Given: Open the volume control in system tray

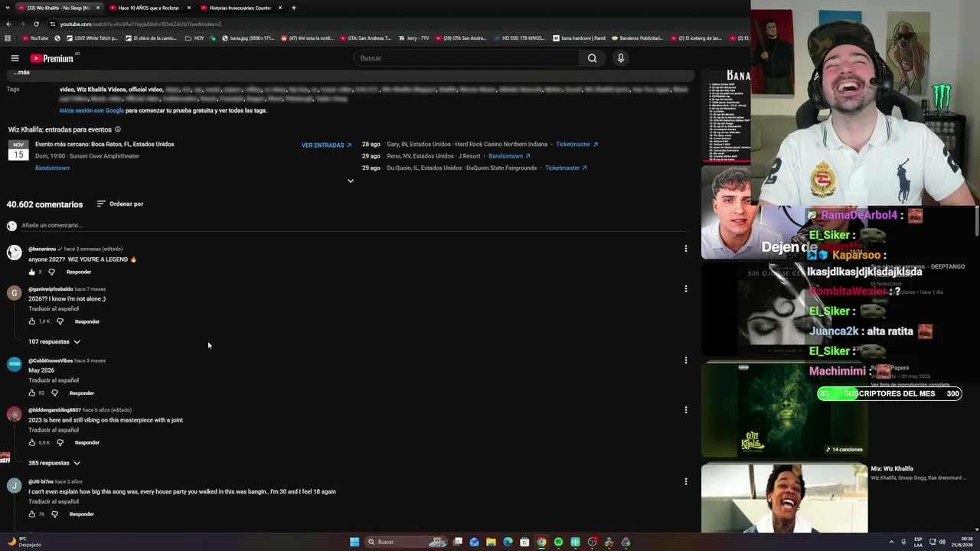Looking at the screenshot, I should (942, 542).
